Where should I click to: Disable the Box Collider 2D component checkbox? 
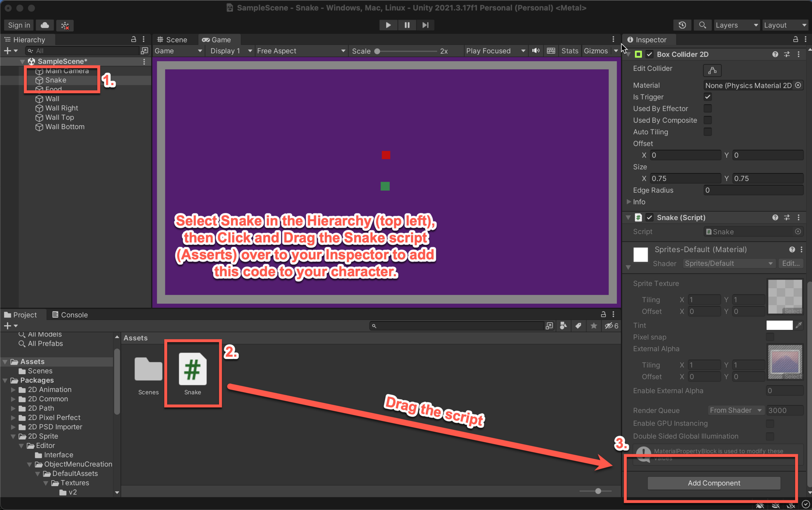649,54
